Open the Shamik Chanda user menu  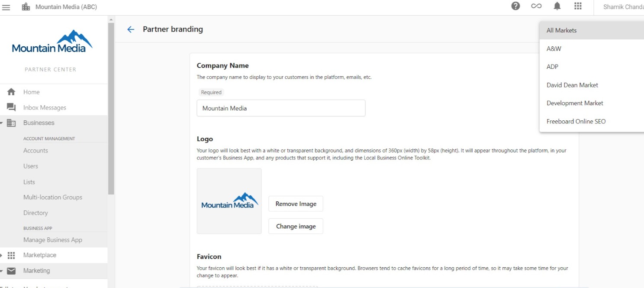(623, 7)
